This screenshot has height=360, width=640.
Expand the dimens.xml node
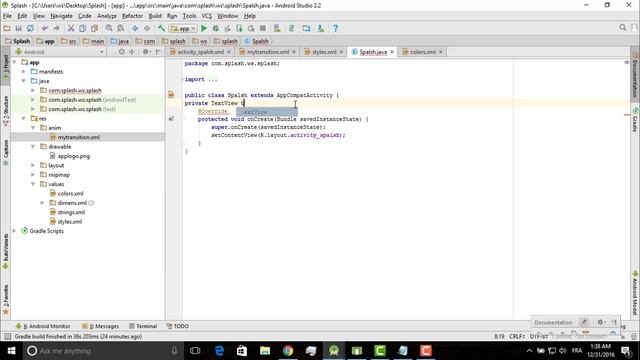pos(42,203)
